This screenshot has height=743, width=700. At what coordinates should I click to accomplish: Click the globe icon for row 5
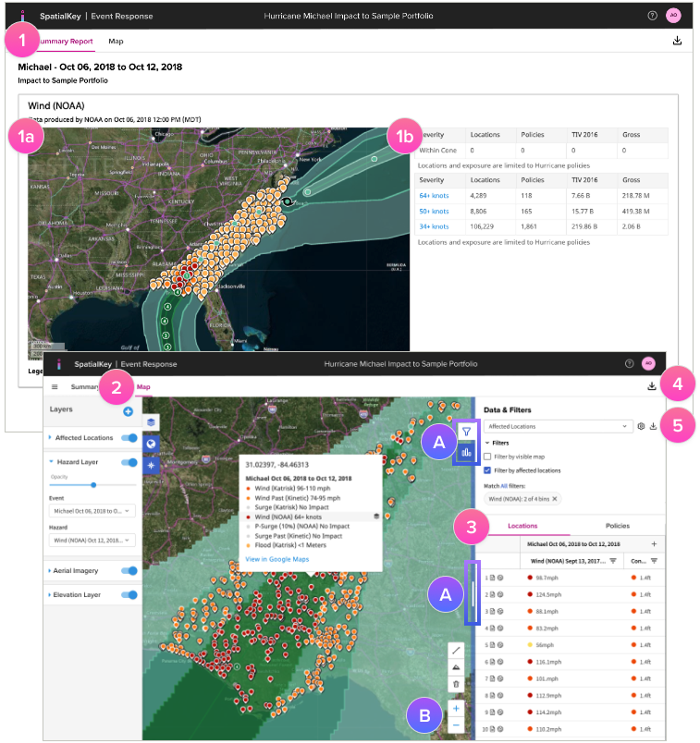tap(500, 645)
